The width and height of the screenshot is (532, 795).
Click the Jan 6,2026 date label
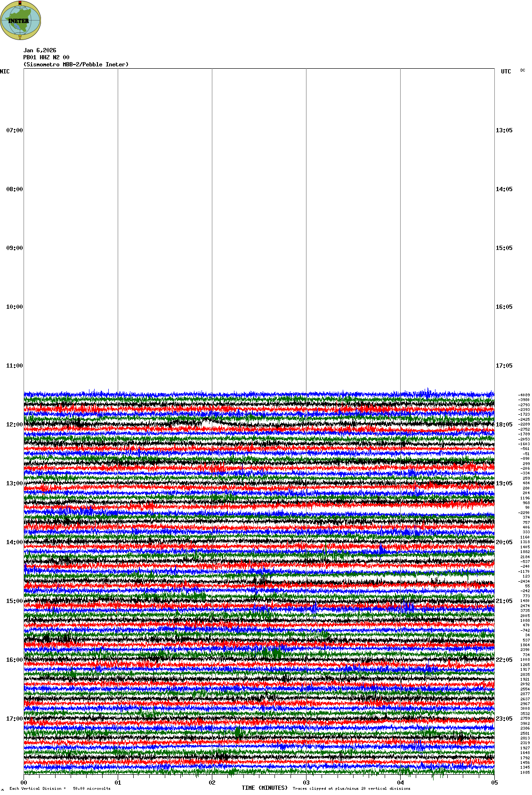click(x=40, y=50)
